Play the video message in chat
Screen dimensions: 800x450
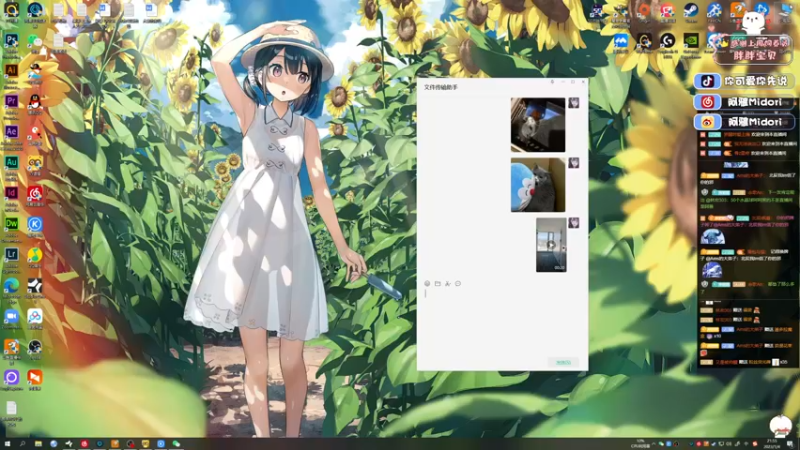[x=551, y=245]
